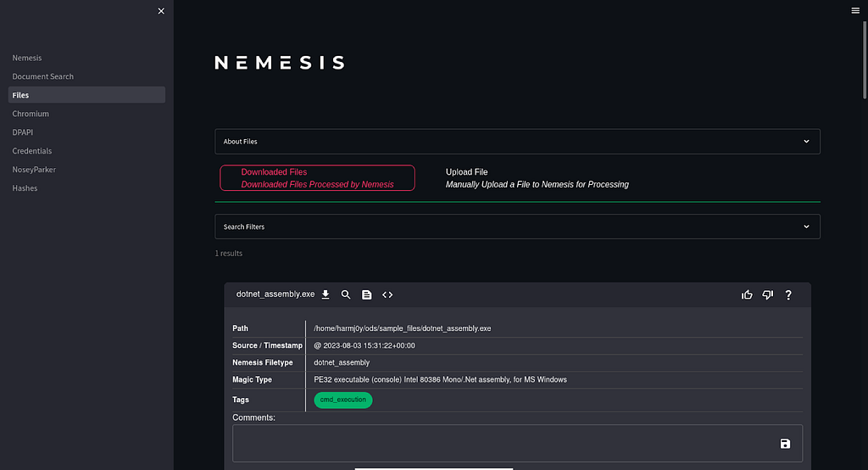The height and width of the screenshot is (470, 868).
Task: Click the '1 results' count text
Action: (229, 254)
